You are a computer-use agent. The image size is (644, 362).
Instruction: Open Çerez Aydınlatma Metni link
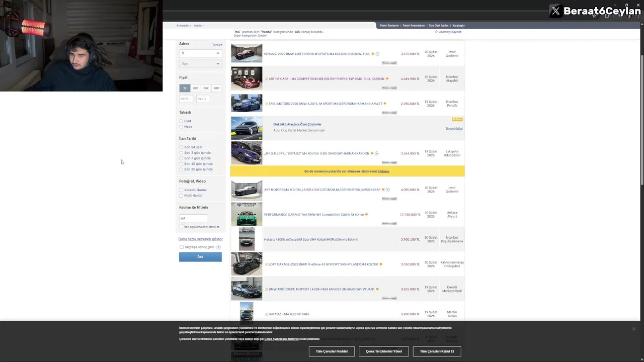pos(281,339)
